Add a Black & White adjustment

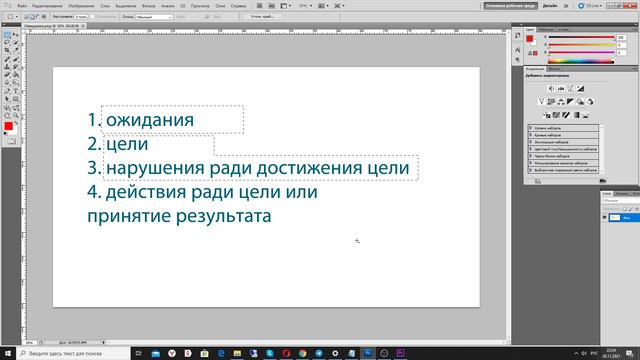coord(571,102)
